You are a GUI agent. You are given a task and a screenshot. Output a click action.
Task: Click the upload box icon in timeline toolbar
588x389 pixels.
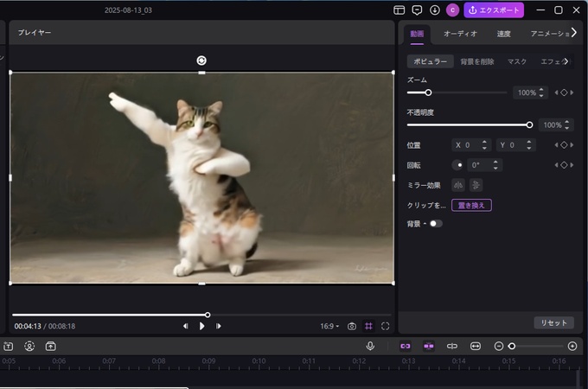pos(51,347)
